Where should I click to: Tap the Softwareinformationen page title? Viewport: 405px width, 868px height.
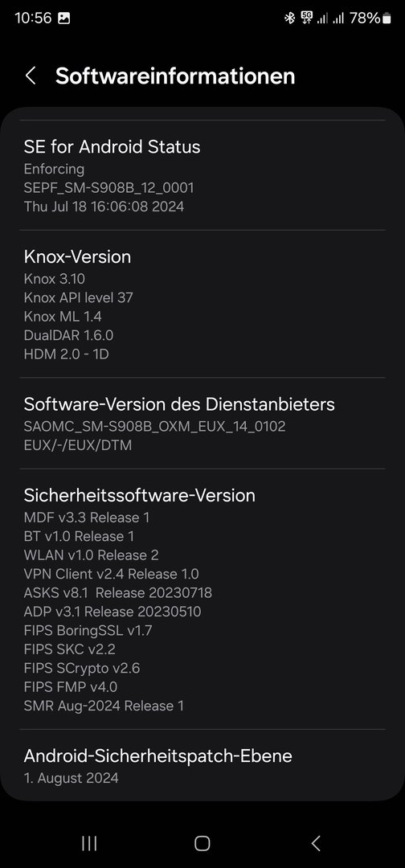tap(175, 76)
